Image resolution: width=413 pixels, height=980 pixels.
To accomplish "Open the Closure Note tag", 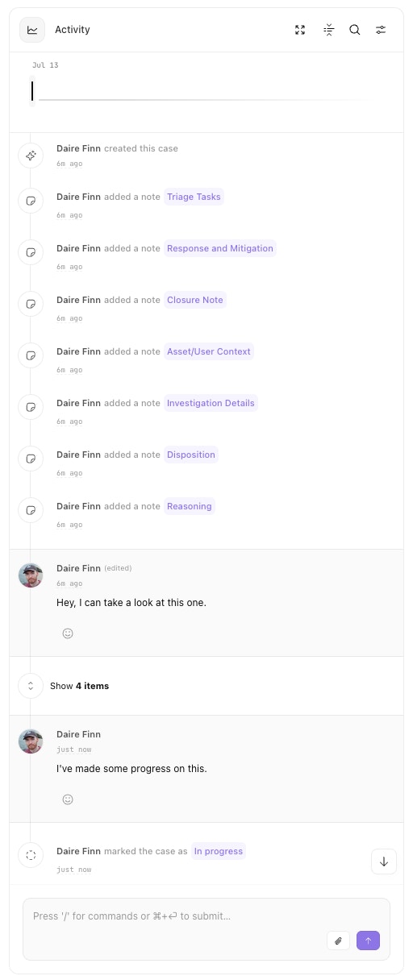I will (195, 300).
